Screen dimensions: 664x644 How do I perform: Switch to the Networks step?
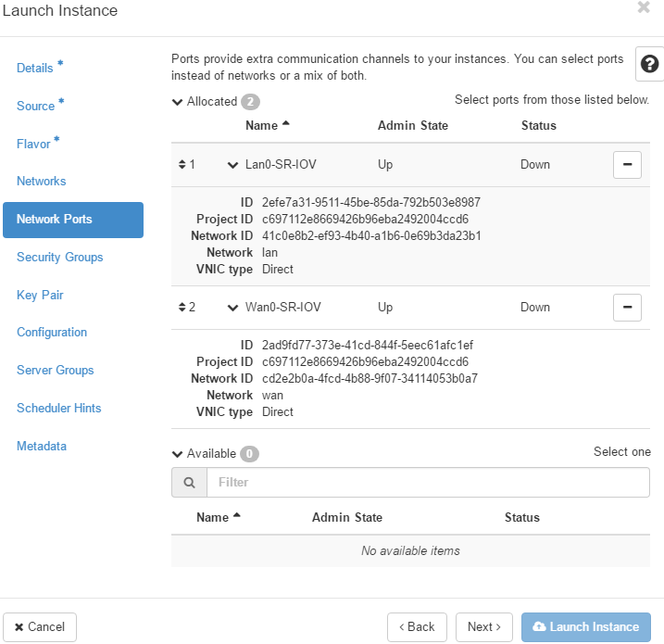point(42,182)
